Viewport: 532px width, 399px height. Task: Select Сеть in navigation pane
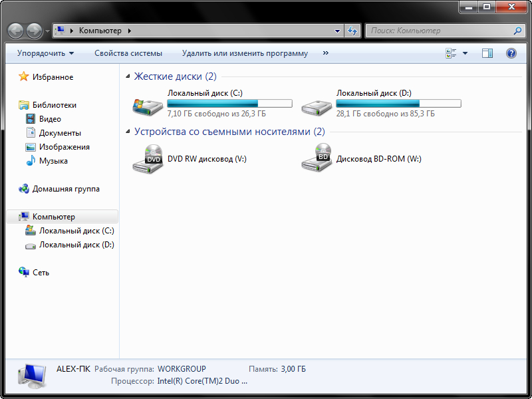click(x=41, y=273)
